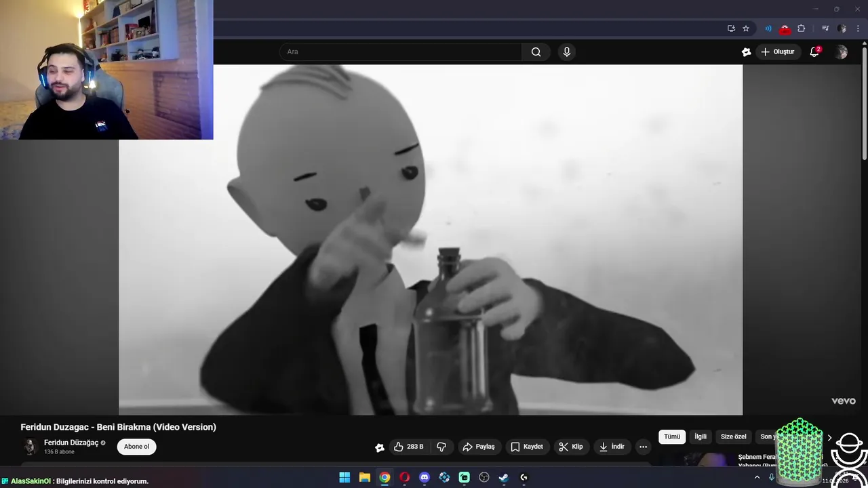Image resolution: width=868 pixels, height=488 pixels.
Task: Click the video title Feridun Duzagac - Beni Birakma
Action: [x=119, y=427]
